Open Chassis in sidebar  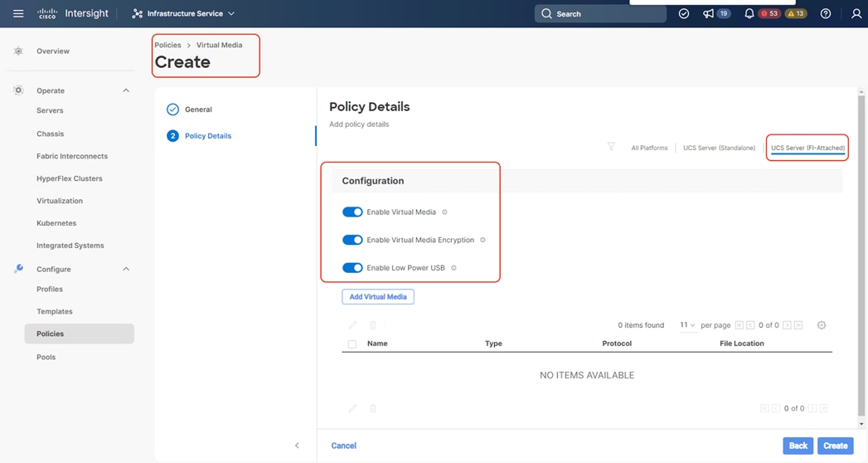(x=51, y=134)
